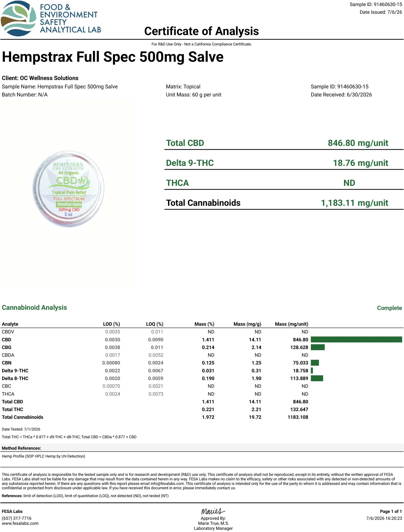Click the 'FESA Labs' footer name
The height and width of the screenshot is (532, 404).
(12, 512)
